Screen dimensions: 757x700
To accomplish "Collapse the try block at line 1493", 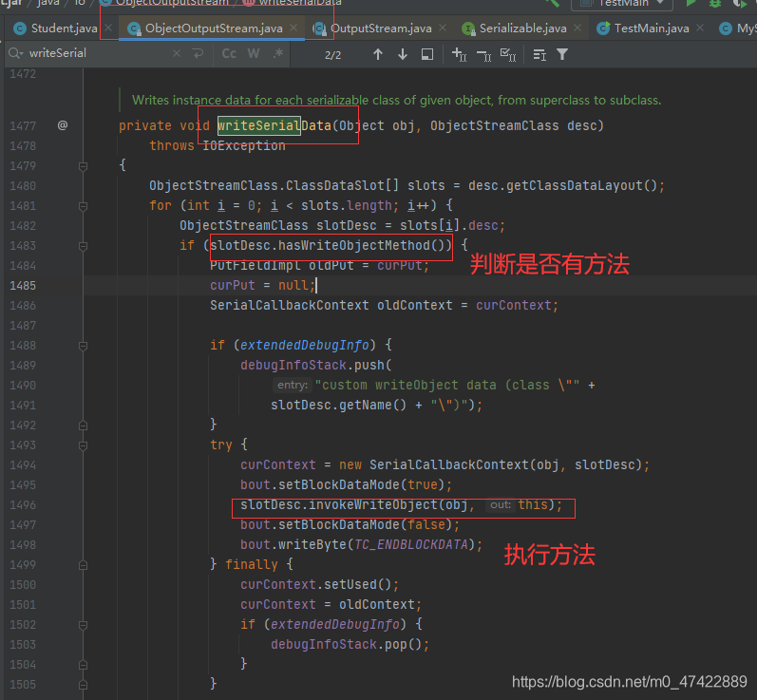I will point(83,445).
